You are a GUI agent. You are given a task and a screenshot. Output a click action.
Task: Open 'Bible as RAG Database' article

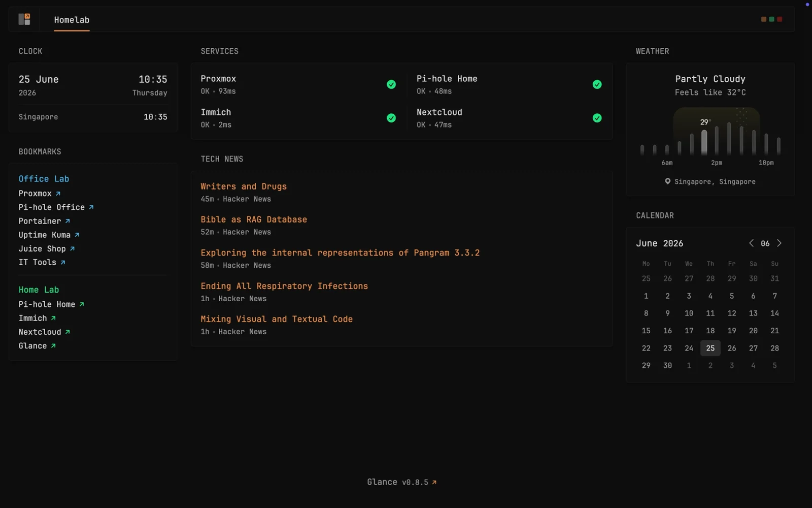254,219
